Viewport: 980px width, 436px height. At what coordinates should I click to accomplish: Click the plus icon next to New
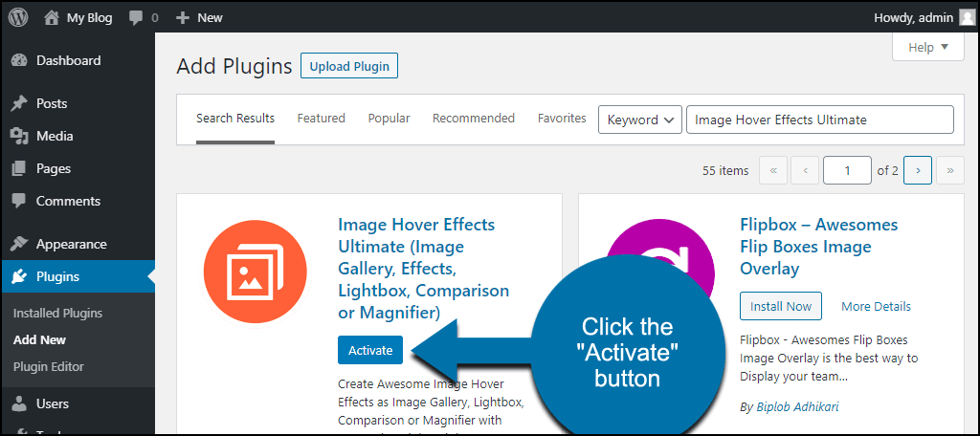[183, 18]
